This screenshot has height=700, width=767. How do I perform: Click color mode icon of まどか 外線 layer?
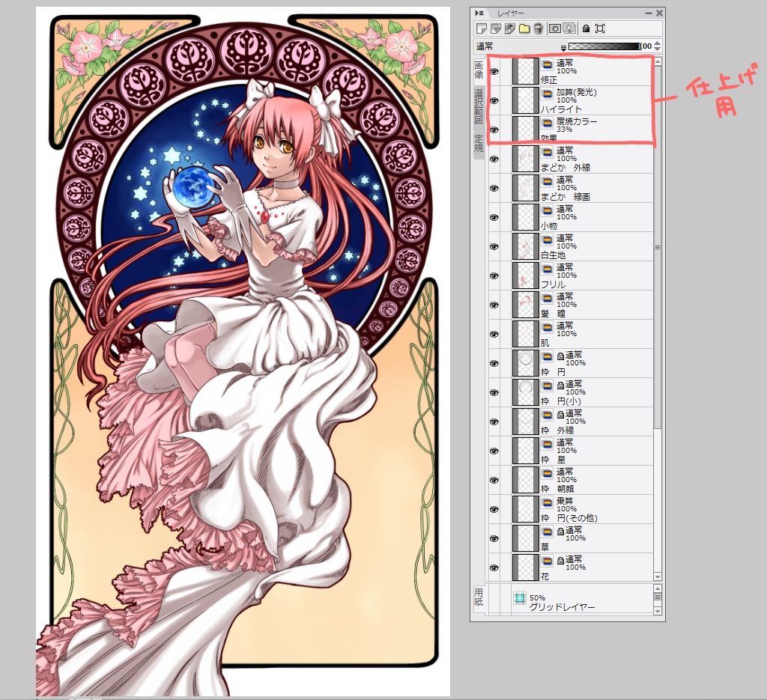(548, 151)
